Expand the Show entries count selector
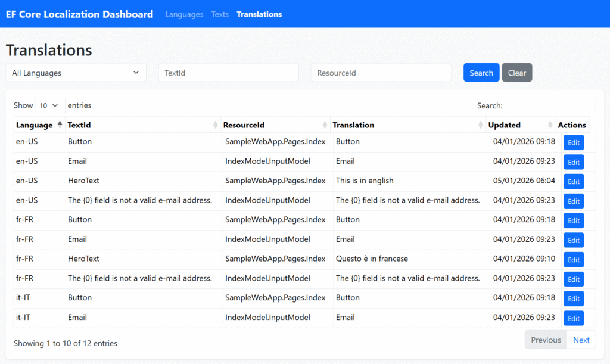The image size is (610, 364). (50, 105)
